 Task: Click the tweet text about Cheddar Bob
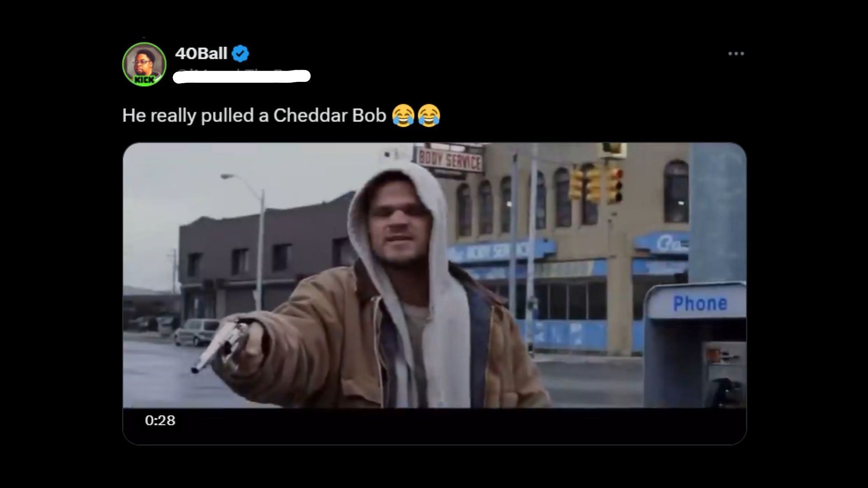(x=281, y=115)
